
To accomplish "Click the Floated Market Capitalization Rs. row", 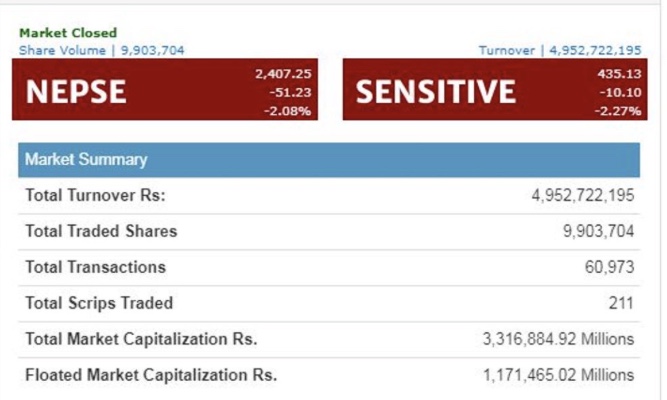I will [x=329, y=375].
